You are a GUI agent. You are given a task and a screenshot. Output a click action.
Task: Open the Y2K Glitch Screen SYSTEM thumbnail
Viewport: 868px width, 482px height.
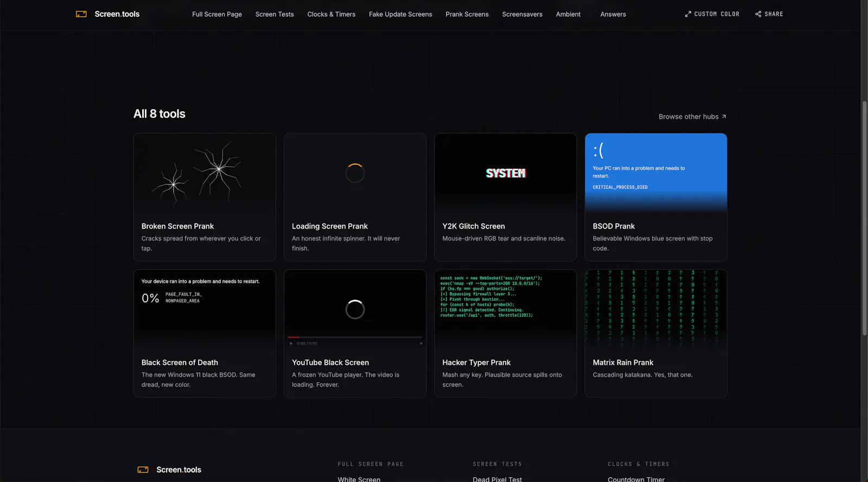(505, 173)
